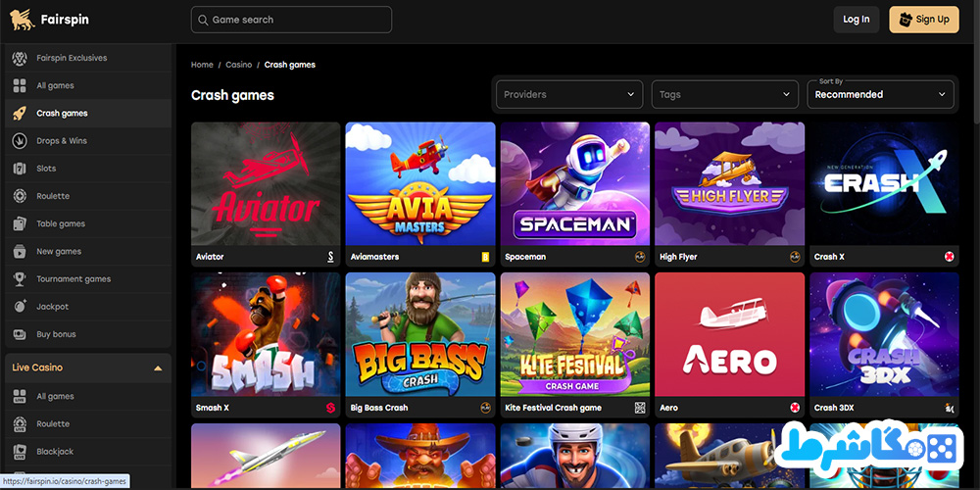
Task: Launch the Aero game thumbnail
Action: [x=729, y=334]
